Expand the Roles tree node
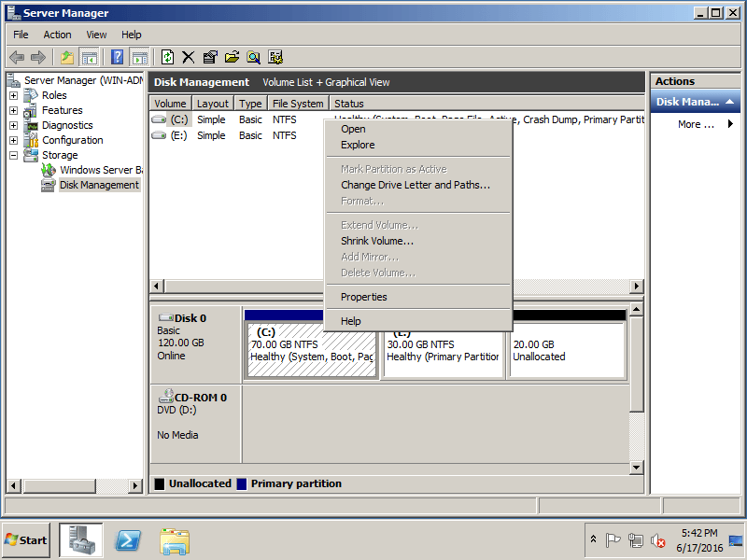 [x=13, y=96]
